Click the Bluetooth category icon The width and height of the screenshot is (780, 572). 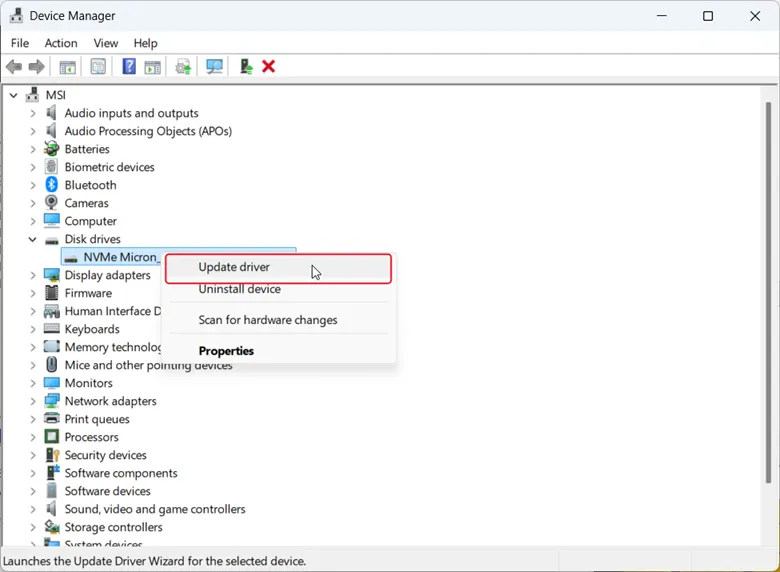[x=51, y=185]
